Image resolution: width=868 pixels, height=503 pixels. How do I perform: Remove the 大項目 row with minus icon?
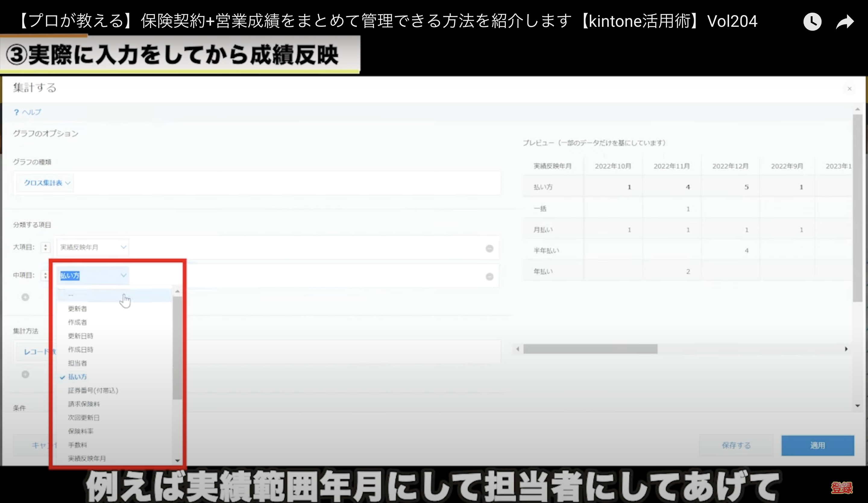489,248
